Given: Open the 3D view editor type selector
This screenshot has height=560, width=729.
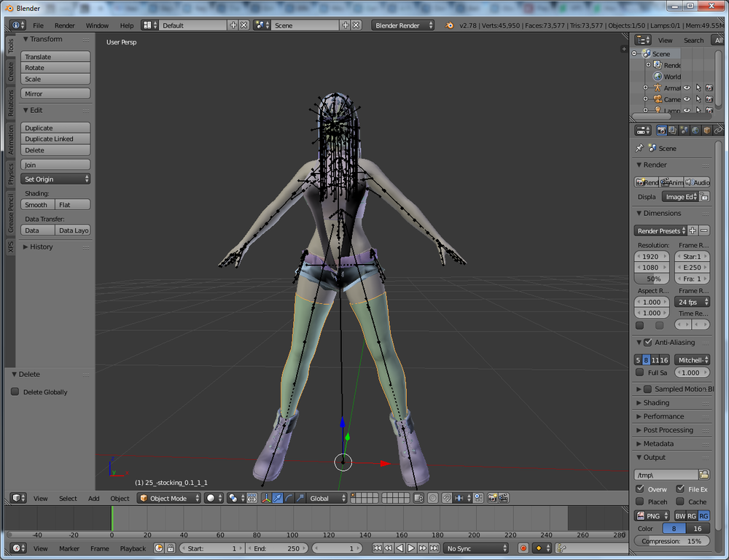Looking at the screenshot, I should click(19, 498).
